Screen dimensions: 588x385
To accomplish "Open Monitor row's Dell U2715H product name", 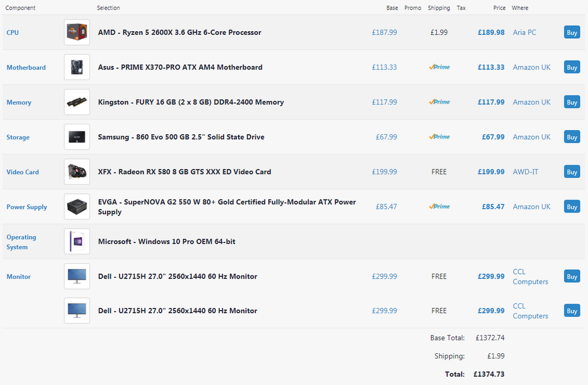I will click(x=178, y=277).
